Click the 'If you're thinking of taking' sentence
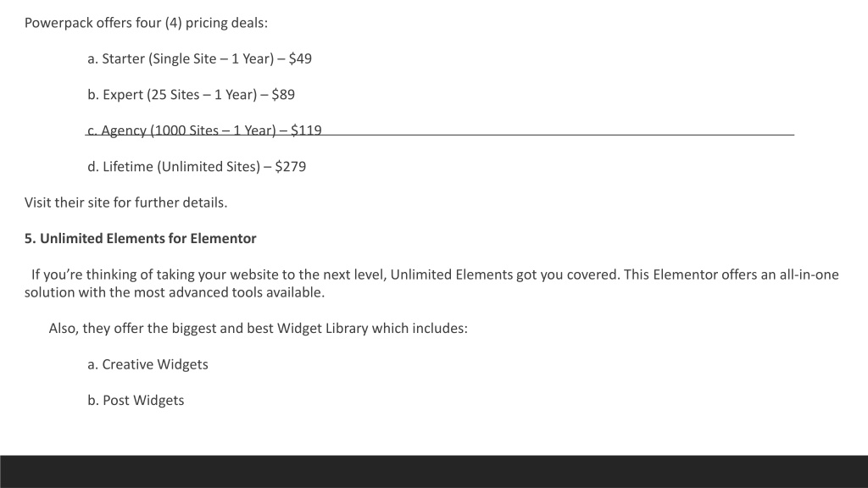This screenshot has width=868, height=488. [435, 275]
